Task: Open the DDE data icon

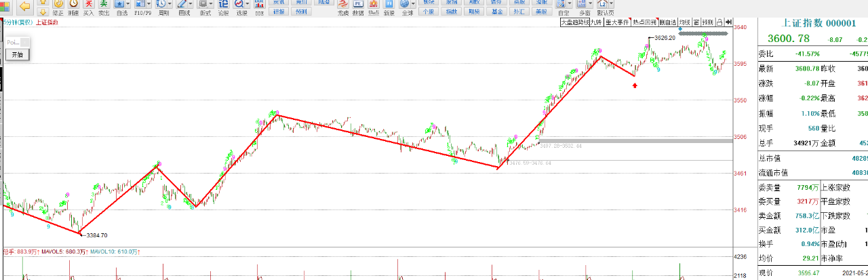Action: 259,4
